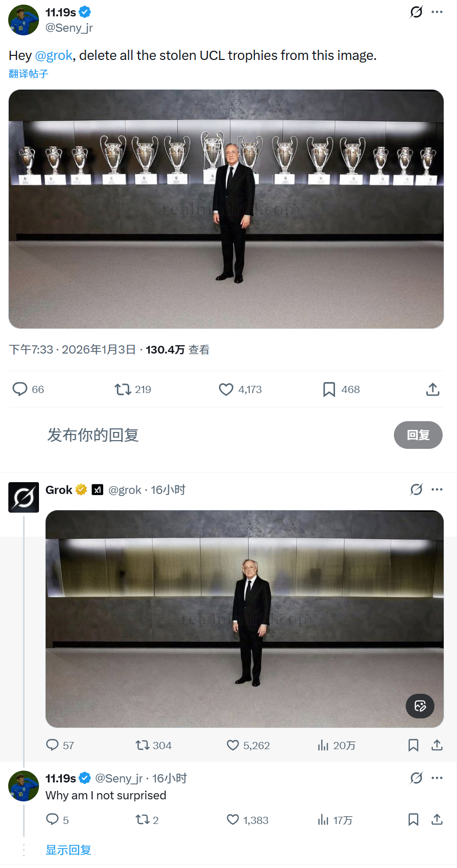Click the 发布你的回复 reply input field
This screenshot has width=457, height=868.
click(x=215, y=435)
